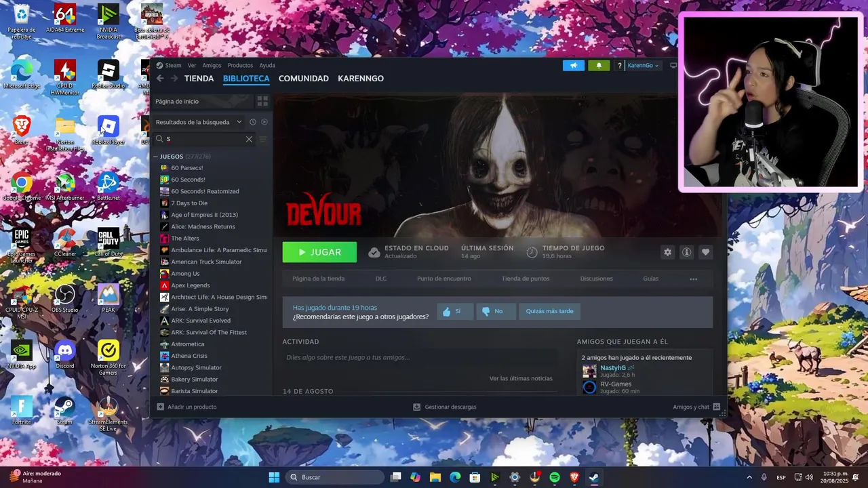The image size is (868, 488).
Task: Add Devour to favorites heart icon
Action: coord(705,252)
